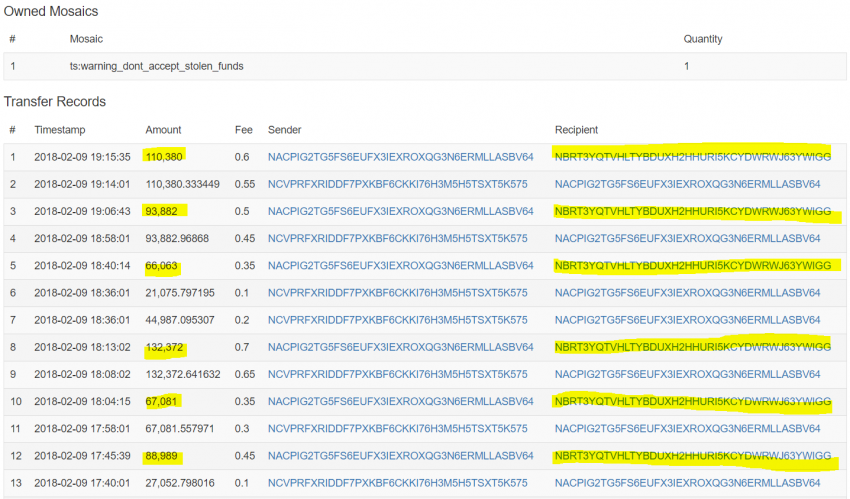This screenshot has height=499, width=850.
Task: Open sender address in row 8 (18:13:02)
Action: [x=401, y=347]
